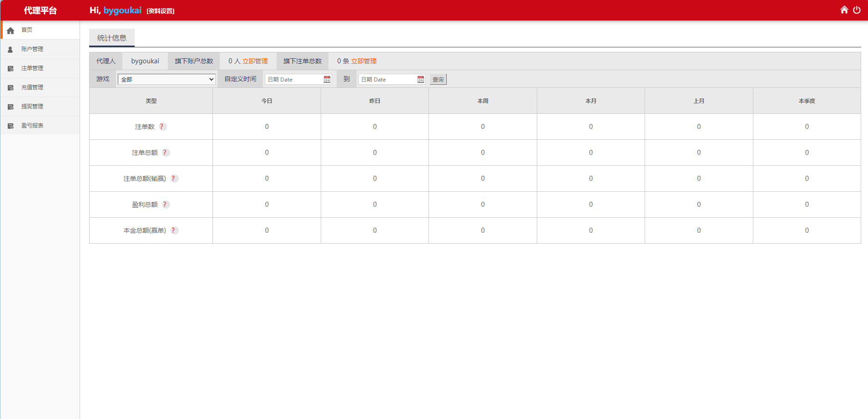Click the help icon beside 注单总额(输赢)
Viewport: 868px width, 419px height.
pos(174,179)
